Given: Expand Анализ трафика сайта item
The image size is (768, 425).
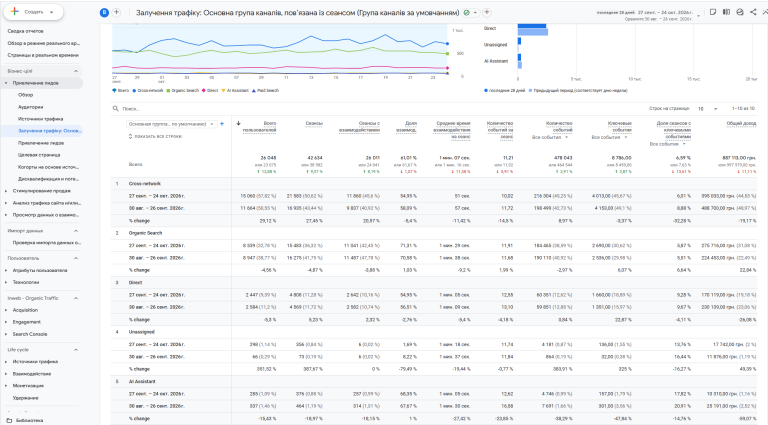Looking at the screenshot, I should point(6,203).
